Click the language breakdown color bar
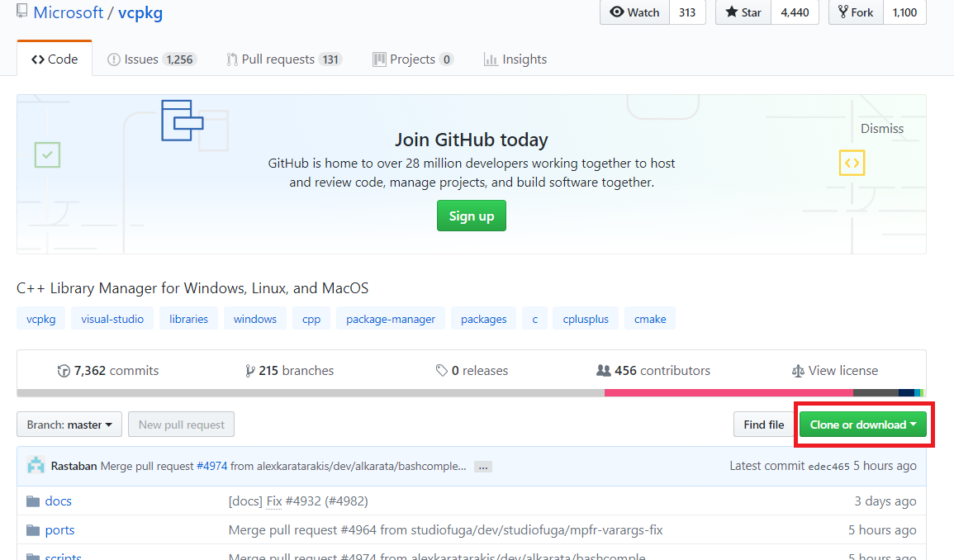 coord(469,392)
